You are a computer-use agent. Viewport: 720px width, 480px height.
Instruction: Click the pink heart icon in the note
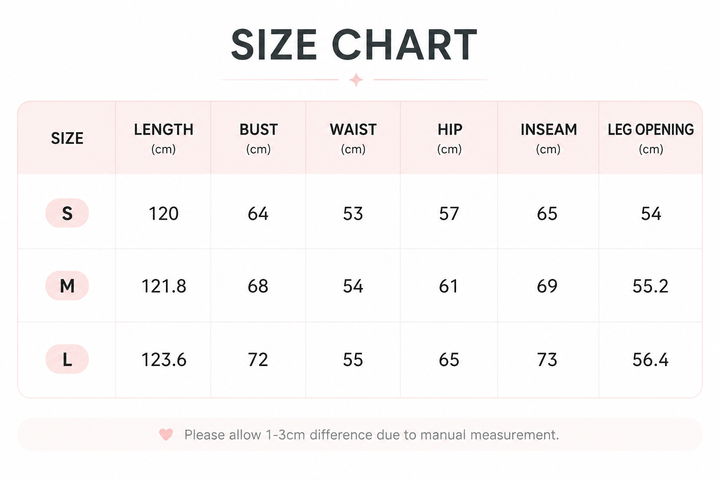click(166, 434)
